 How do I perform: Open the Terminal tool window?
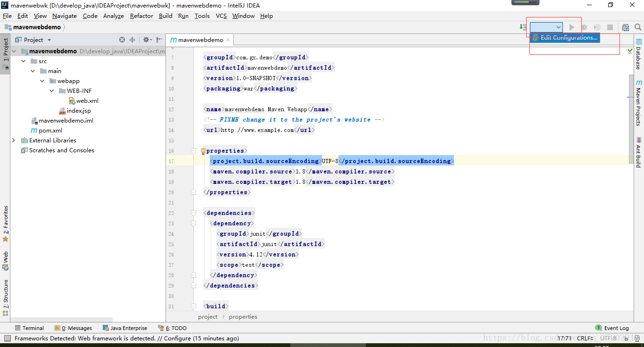(x=29, y=328)
